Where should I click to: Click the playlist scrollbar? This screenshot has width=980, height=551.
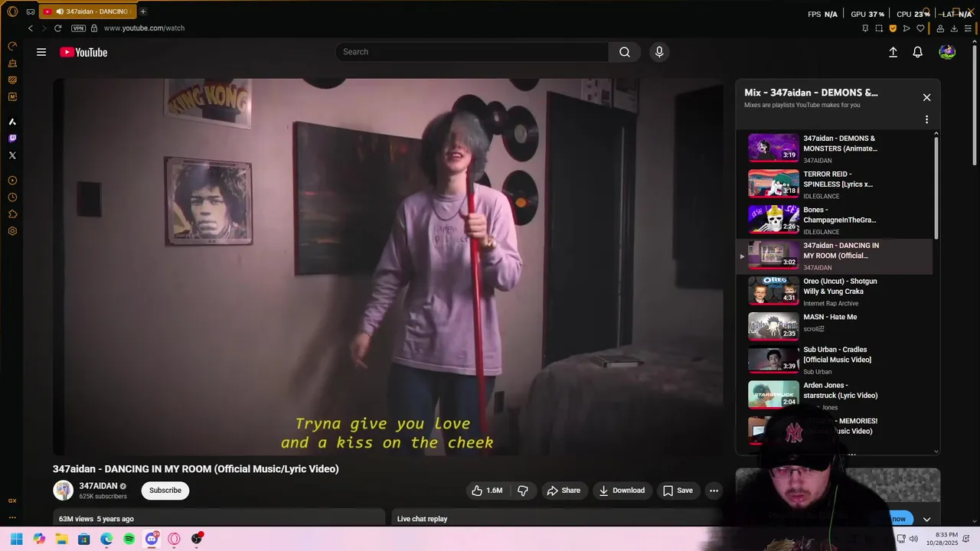[x=936, y=188]
